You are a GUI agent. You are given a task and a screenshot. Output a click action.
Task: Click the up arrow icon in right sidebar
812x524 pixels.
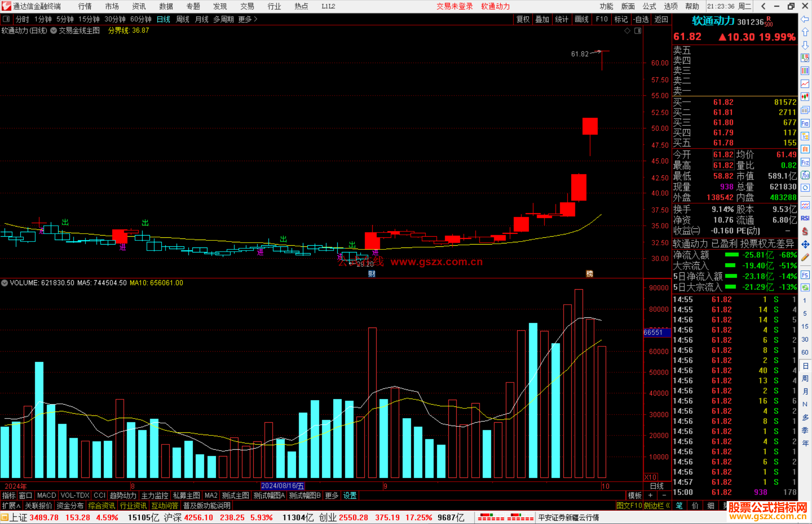coord(805,32)
